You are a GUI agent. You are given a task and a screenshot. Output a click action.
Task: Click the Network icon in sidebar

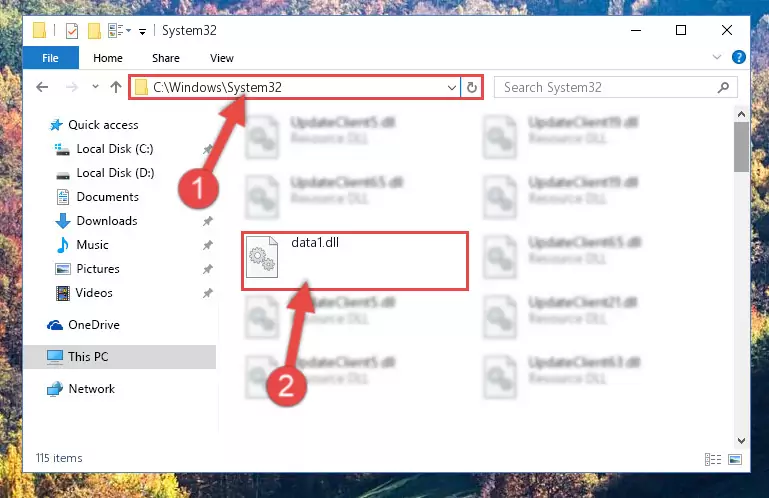[x=55, y=389]
